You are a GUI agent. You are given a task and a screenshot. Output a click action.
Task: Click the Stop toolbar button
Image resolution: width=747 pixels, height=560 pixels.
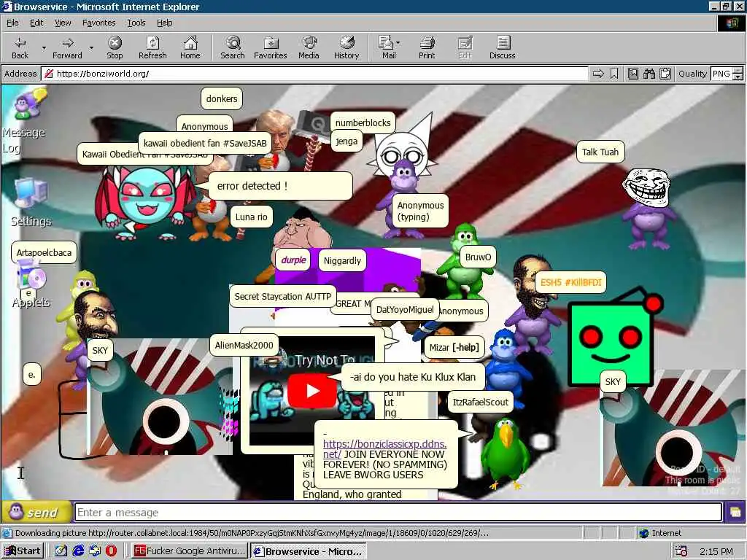pyautogui.click(x=115, y=47)
